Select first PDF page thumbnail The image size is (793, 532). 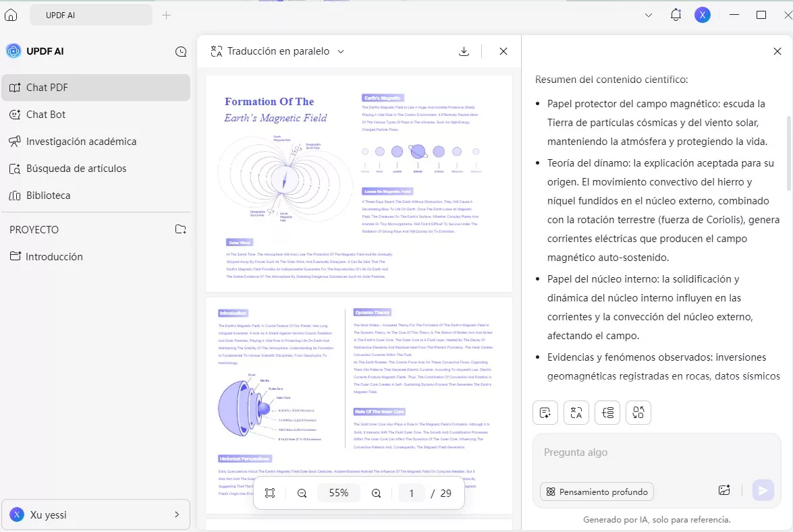pos(358,183)
